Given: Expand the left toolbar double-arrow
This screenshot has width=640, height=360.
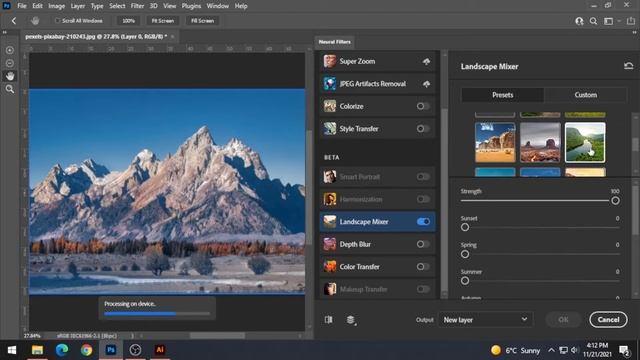Looking at the screenshot, I should (x=4, y=32).
